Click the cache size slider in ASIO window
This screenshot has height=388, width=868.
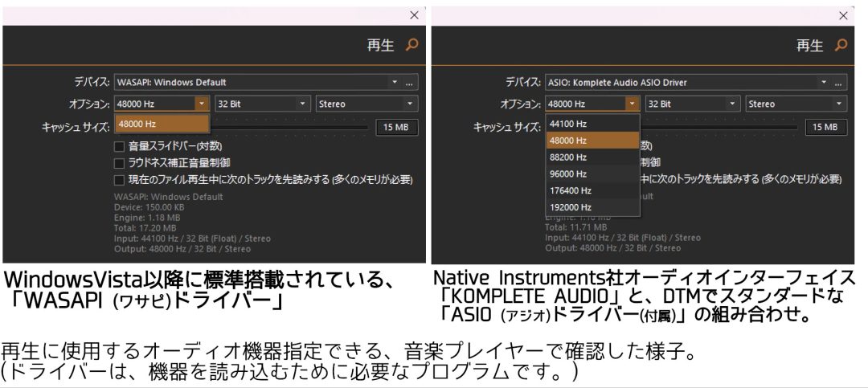click(718, 127)
